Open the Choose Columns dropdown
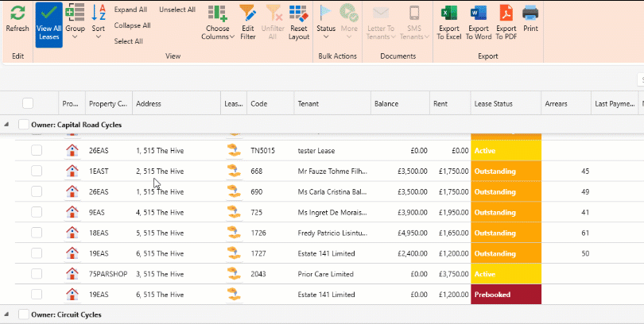The image size is (644, 324). pos(218,23)
